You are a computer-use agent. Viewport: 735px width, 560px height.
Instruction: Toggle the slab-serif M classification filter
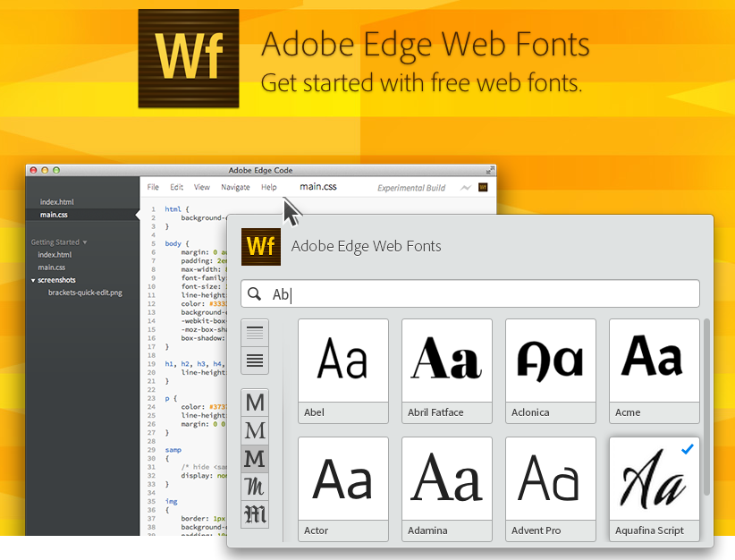pos(255,459)
